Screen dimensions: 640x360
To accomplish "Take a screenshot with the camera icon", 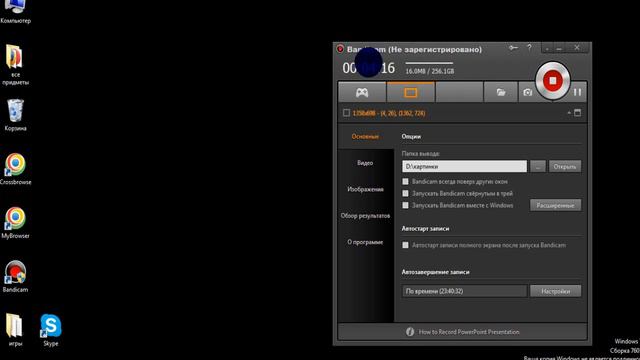I will (527, 93).
